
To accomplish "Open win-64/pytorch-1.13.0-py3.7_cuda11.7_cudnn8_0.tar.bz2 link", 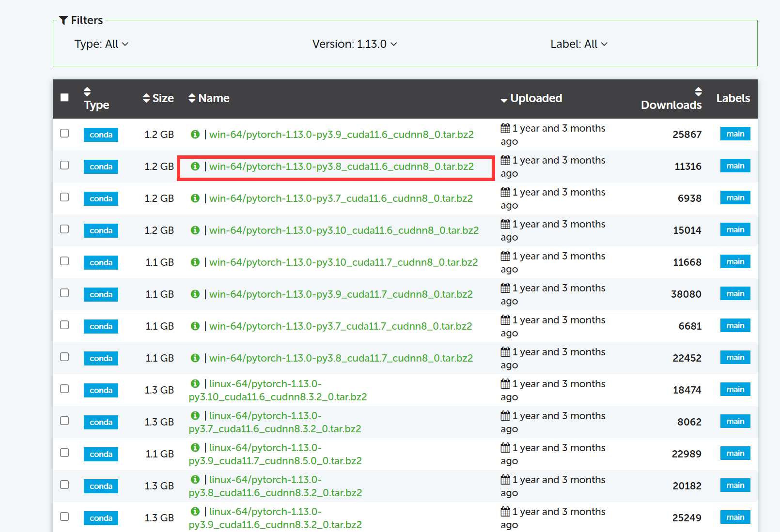I will (341, 326).
